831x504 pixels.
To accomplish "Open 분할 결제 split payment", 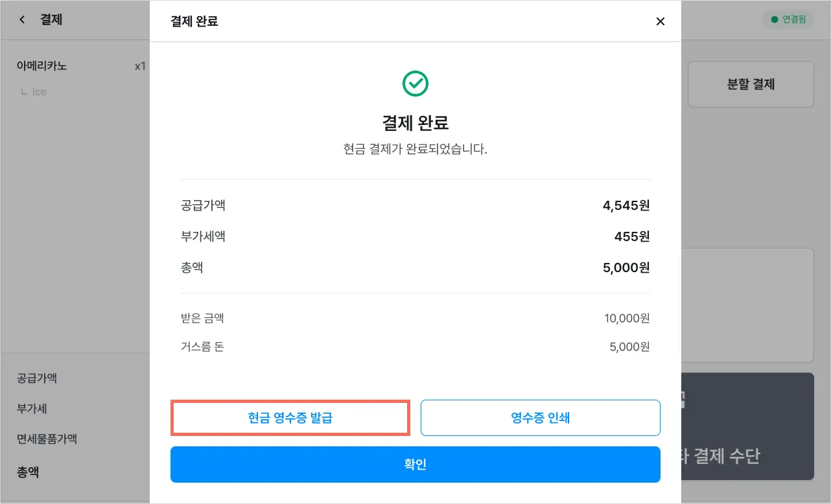I will pos(751,84).
